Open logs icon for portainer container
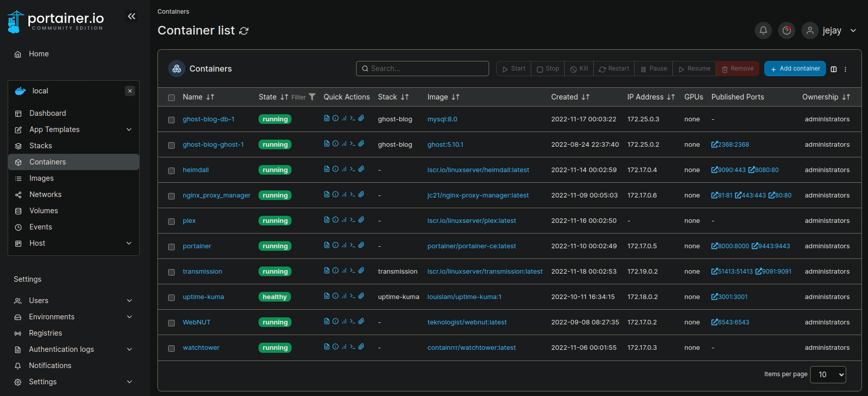Viewport: 868px width, 396px height. 327,245
